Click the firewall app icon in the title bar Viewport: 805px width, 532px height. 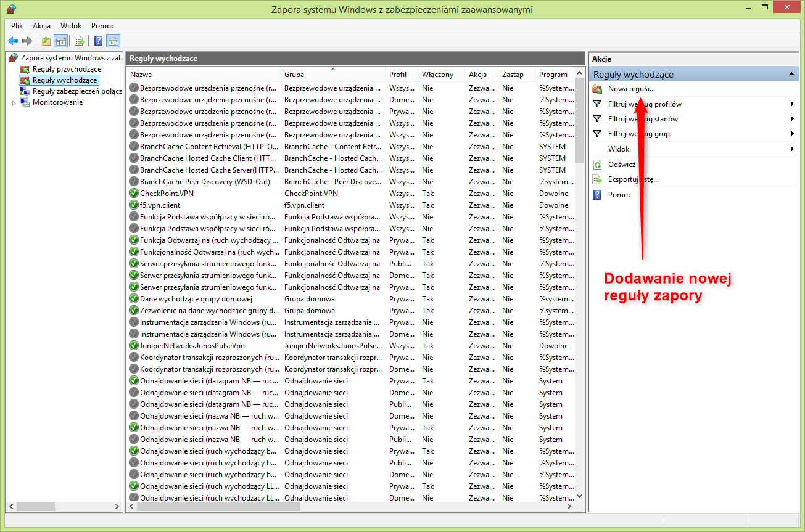point(11,9)
